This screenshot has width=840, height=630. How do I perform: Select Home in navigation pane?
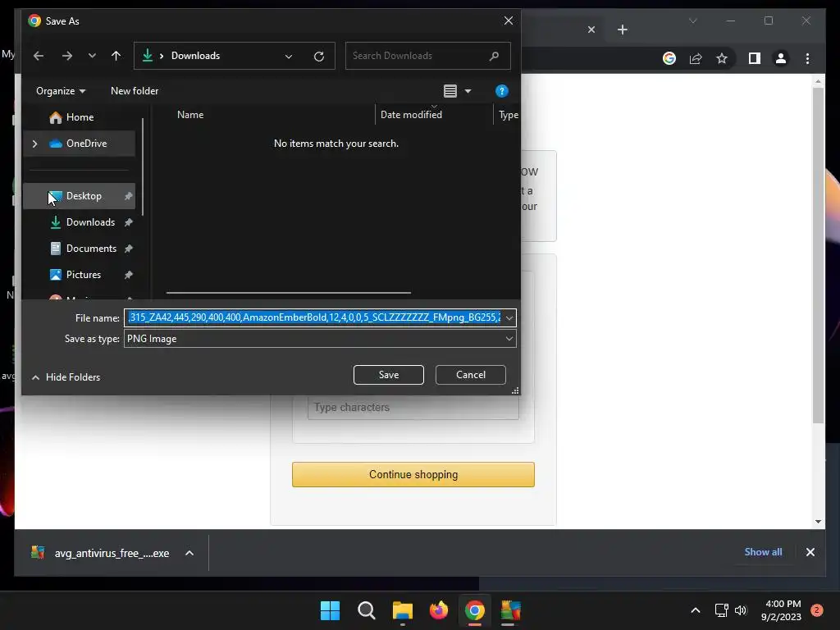point(80,117)
